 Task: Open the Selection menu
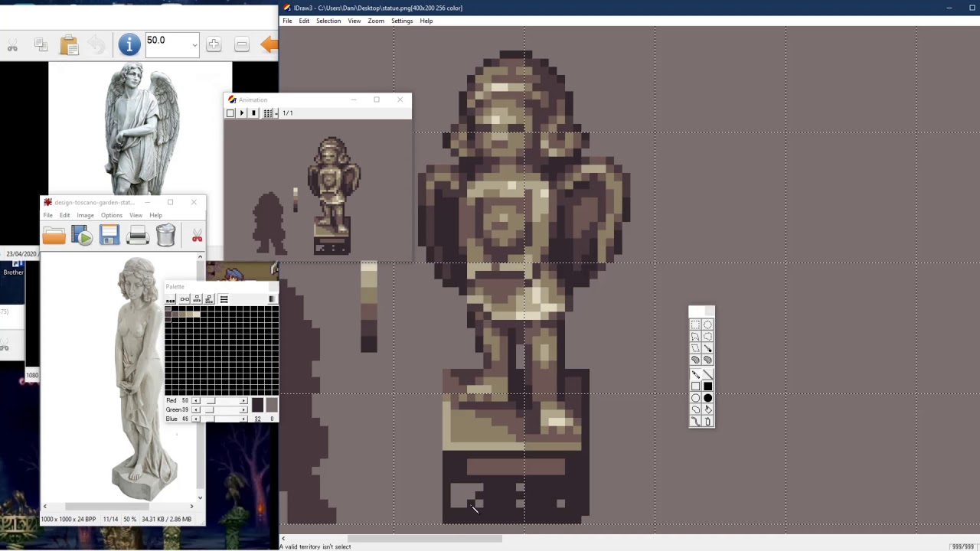[x=328, y=21]
